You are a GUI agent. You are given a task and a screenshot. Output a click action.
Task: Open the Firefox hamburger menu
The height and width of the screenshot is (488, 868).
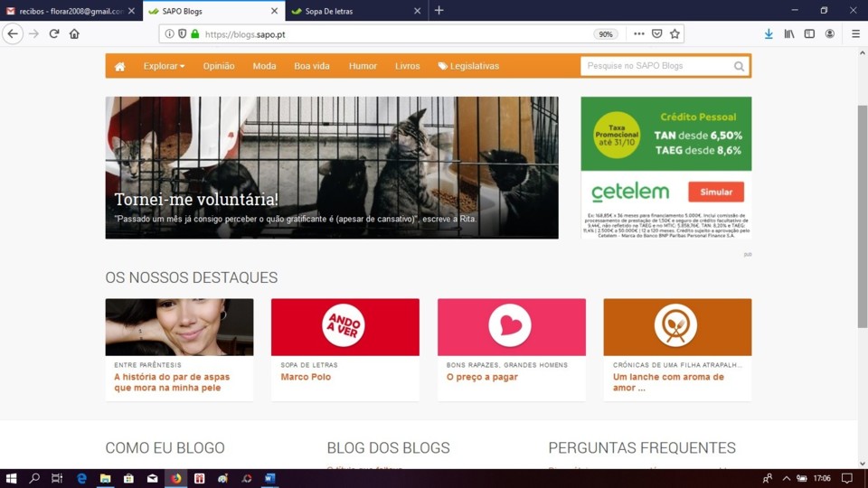coord(856,33)
